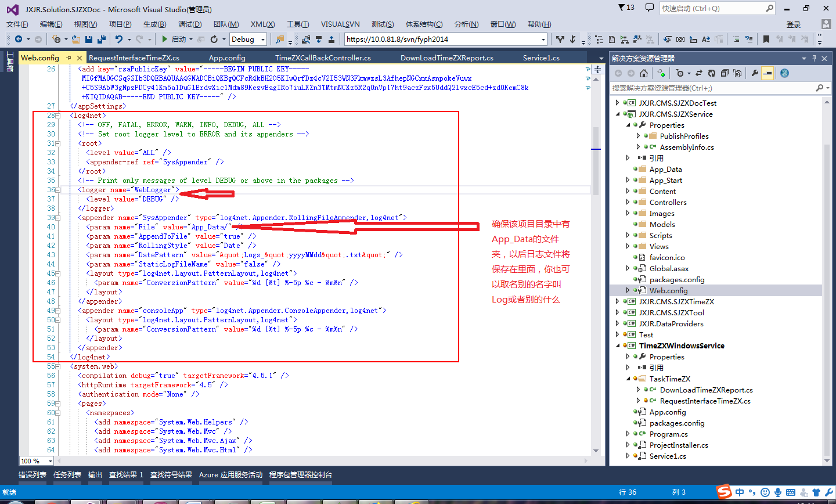
Task: Collapse the TimeZXWindowsService project node
Action: pos(617,345)
